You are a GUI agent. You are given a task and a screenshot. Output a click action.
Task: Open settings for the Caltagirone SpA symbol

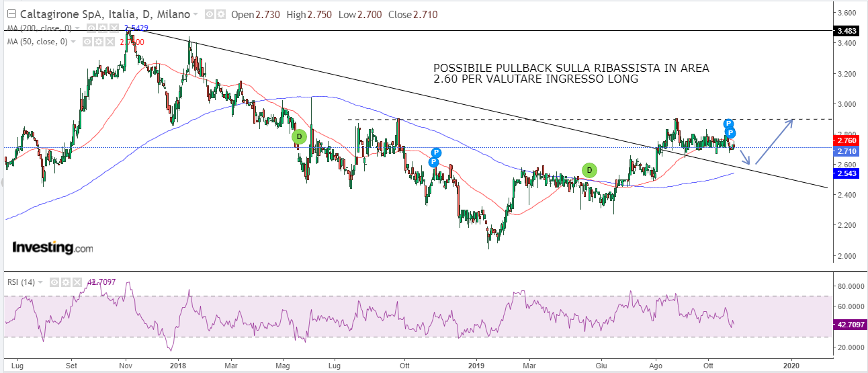pyautogui.click(x=221, y=14)
